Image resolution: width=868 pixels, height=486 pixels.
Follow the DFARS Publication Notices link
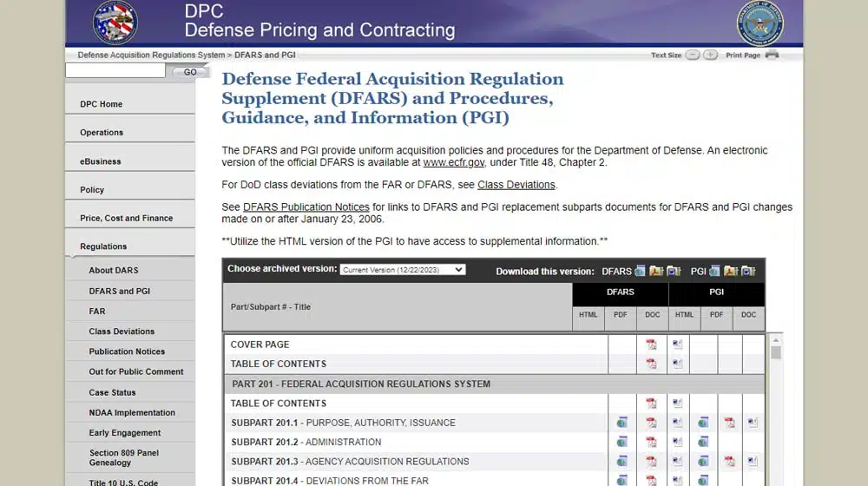pyautogui.click(x=306, y=207)
